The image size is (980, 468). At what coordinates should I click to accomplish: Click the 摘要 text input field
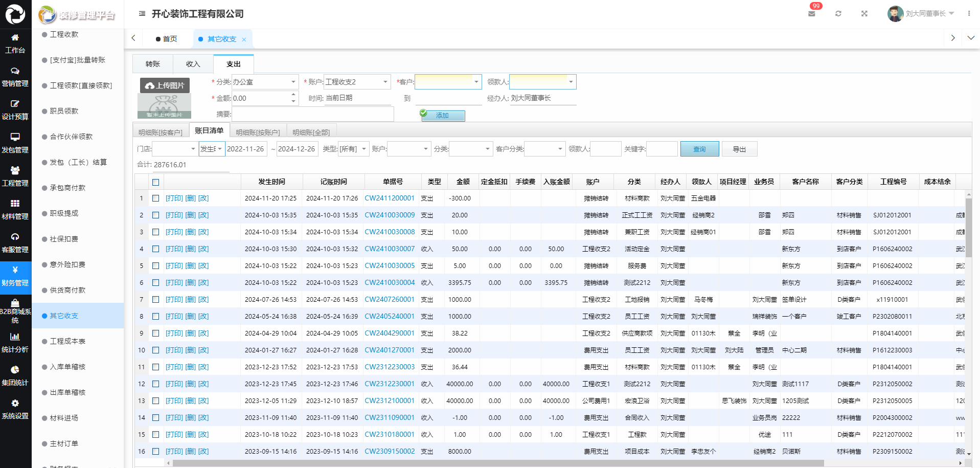click(313, 114)
